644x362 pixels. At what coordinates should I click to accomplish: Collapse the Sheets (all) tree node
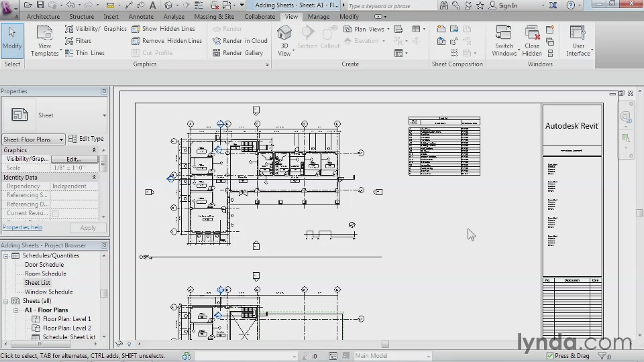coord(6,301)
